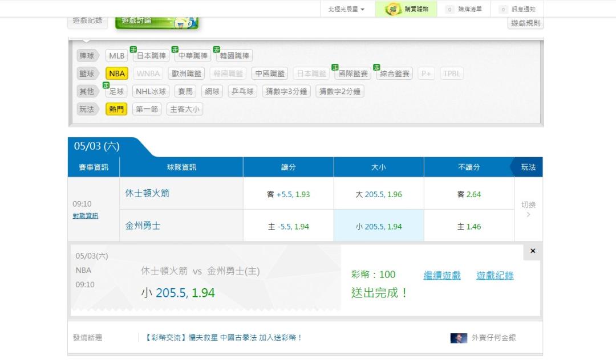Select the 熱門 play type
This screenshot has width=616, height=364.
(x=116, y=109)
